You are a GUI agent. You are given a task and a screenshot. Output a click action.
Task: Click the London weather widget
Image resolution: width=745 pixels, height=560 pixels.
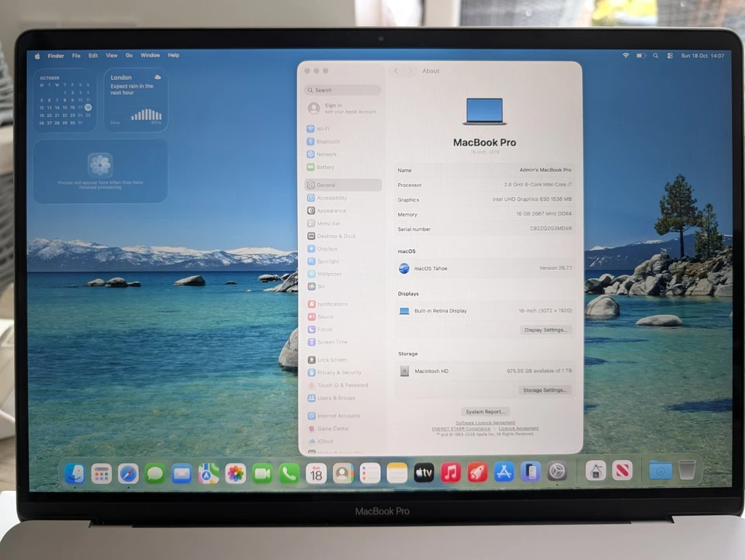[x=136, y=100]
